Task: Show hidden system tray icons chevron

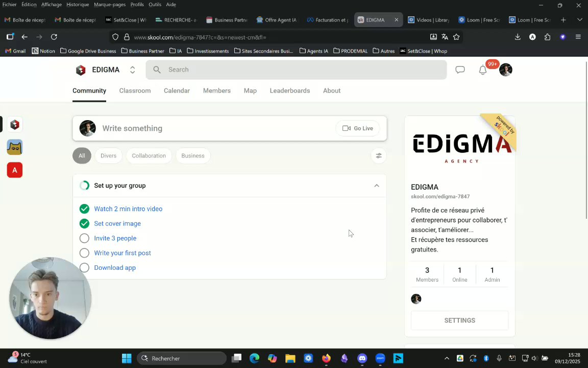Action: (447, 358)
